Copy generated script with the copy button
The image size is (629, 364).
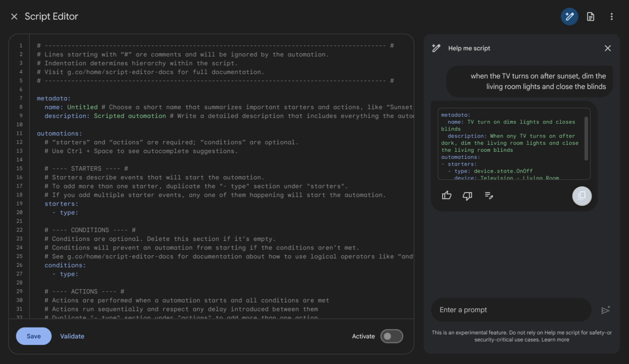[x=582, y=196]
